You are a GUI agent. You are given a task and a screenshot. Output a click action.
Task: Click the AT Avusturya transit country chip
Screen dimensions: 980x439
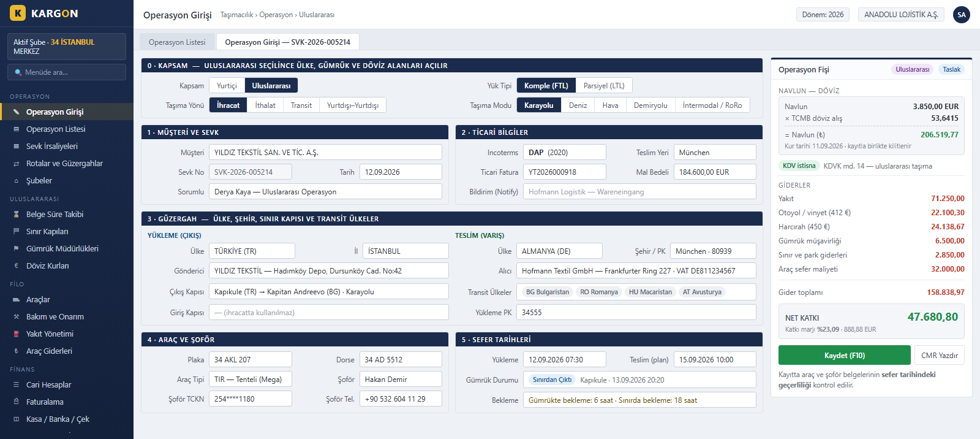tap(702, 292)
